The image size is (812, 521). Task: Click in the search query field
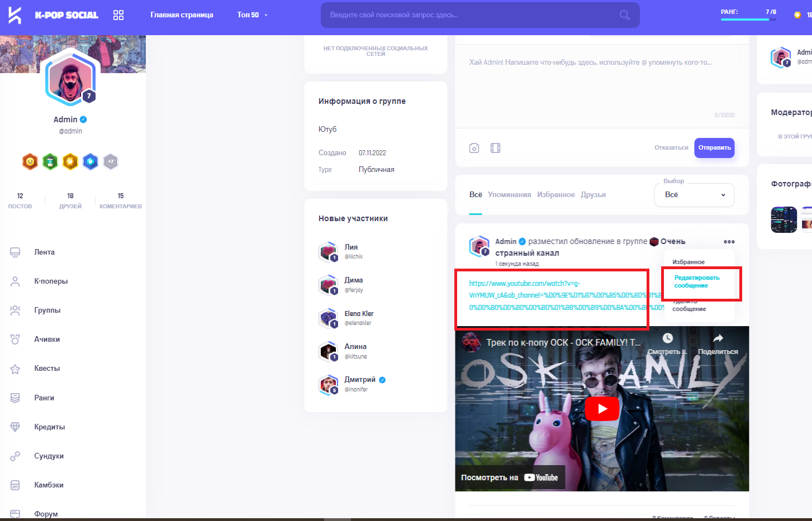click(469, 15)
